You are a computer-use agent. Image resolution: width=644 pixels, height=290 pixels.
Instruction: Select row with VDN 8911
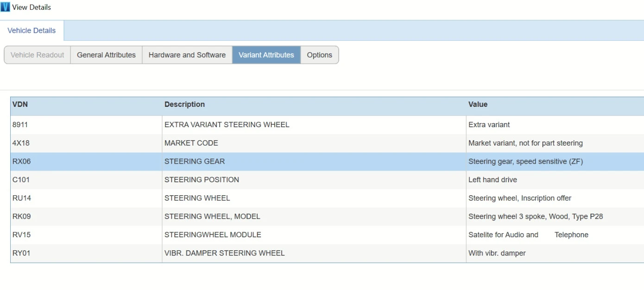(x=20, y=125)
